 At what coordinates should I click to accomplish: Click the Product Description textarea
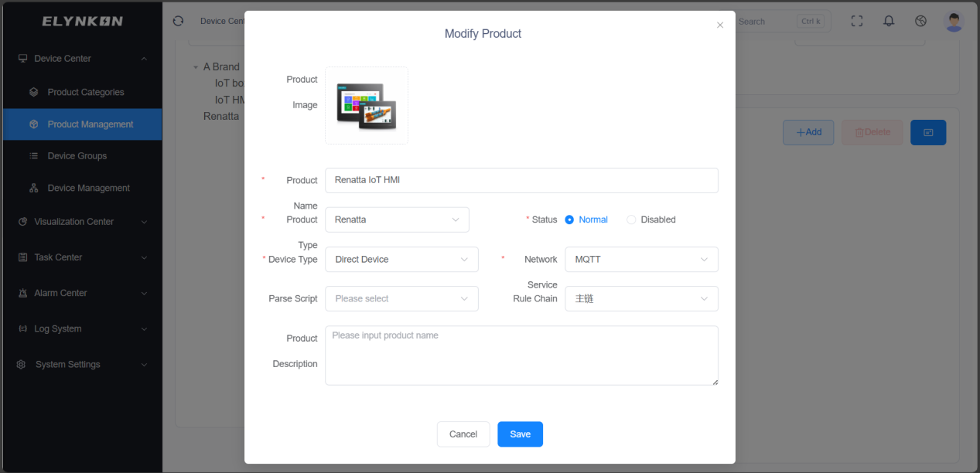(x=521, y=356)
